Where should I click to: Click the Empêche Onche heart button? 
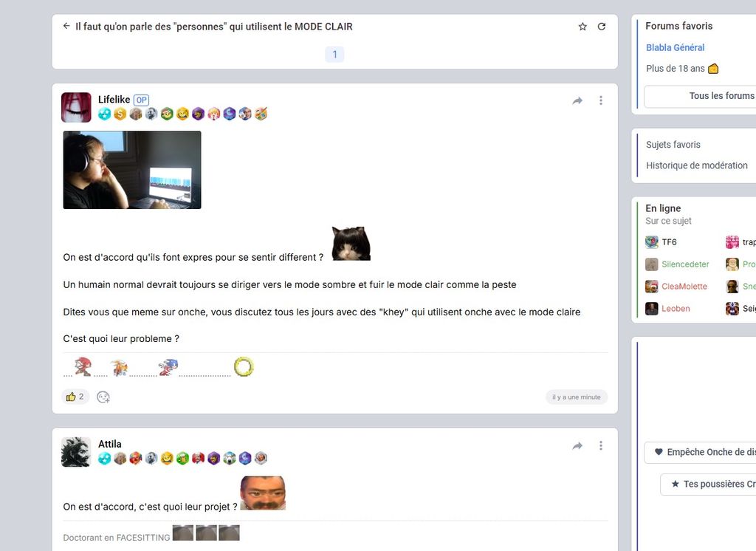[x=701, y=452]
